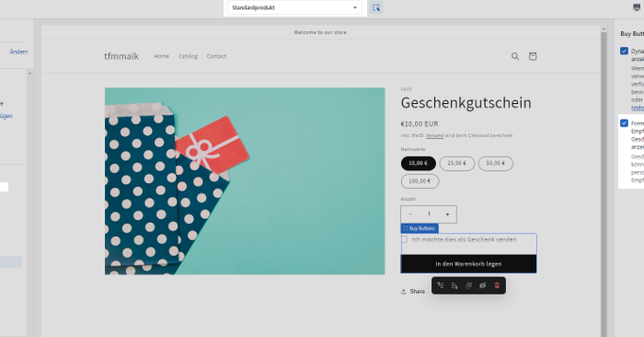Hide the Buy Buttons block

[483, 285]
